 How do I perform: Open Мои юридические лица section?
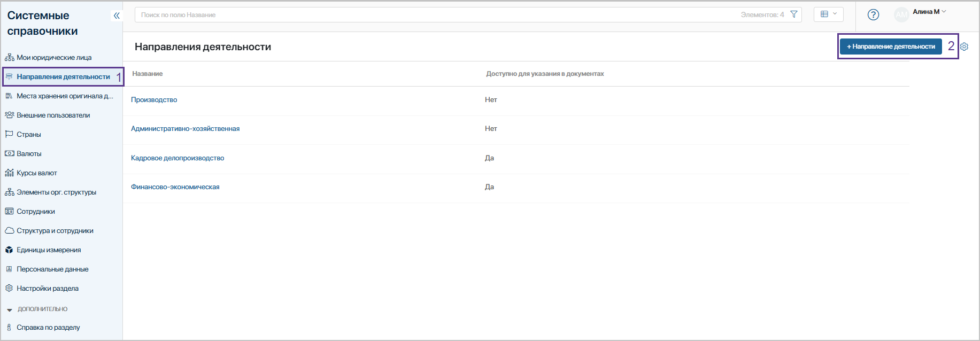(x=53, y=58)
